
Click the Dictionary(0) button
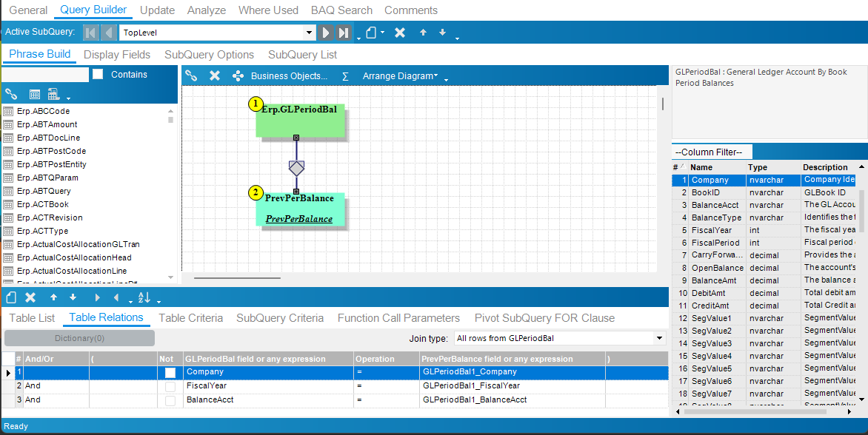coord(79,338)
